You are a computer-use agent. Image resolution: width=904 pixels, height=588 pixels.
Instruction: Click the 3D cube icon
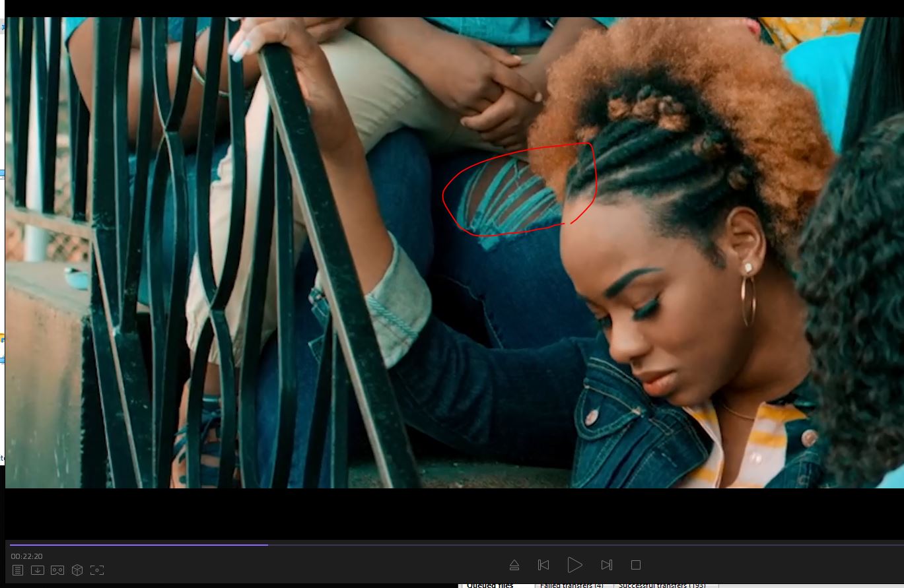point(77,570)
